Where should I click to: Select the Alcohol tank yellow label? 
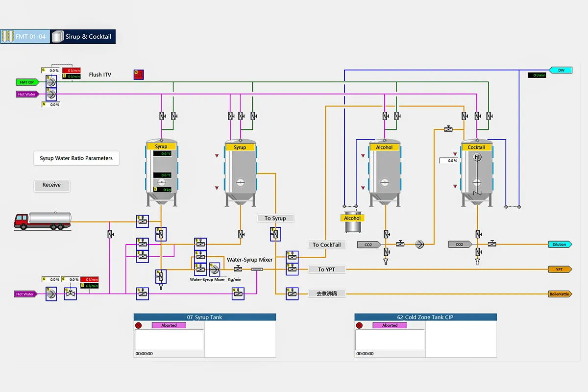pos(384,147)
